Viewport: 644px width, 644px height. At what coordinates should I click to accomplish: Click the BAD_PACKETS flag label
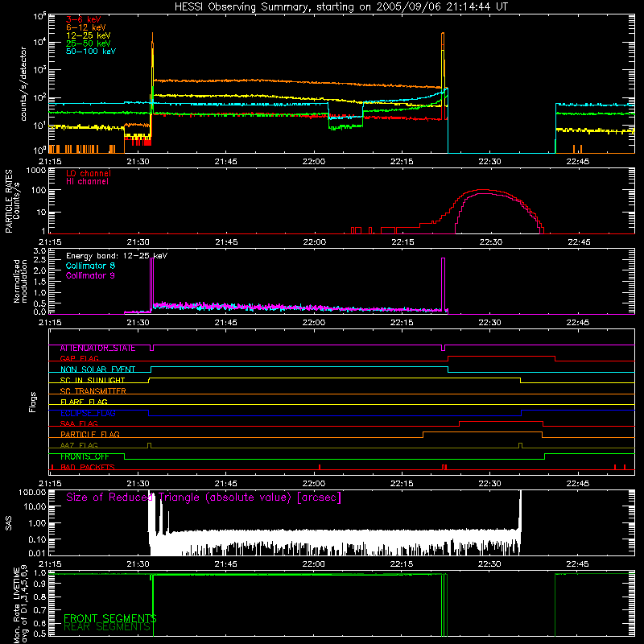[88, 468]
